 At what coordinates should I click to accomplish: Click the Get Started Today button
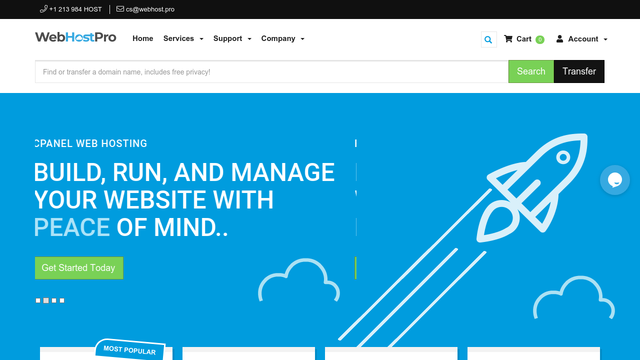[x=79, y=268]
